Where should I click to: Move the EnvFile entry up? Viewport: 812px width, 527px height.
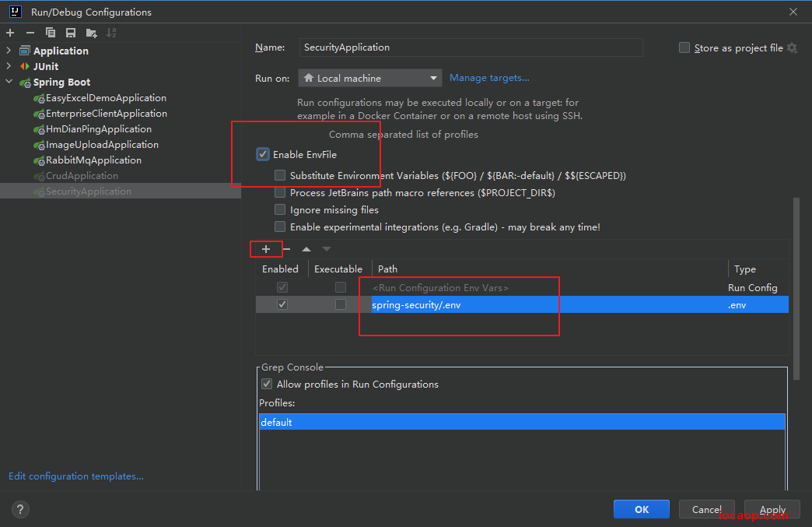pos(306,249)
